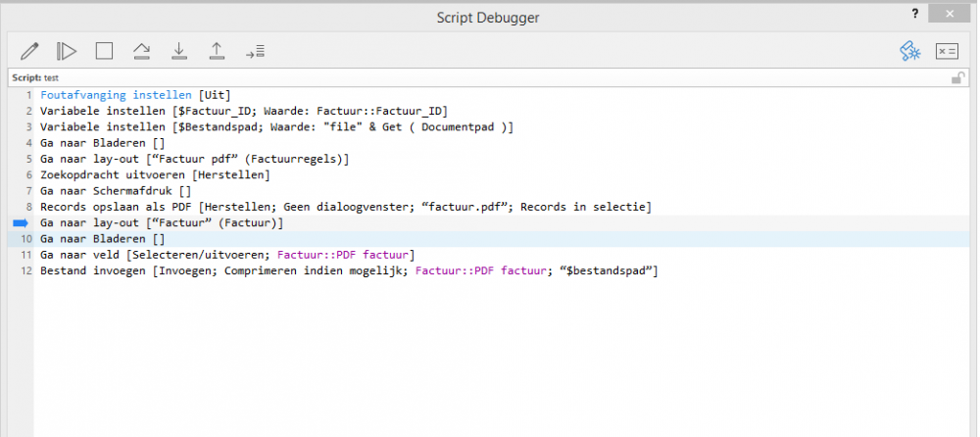Image resolution: width=980 pixels, height=437 pixels.
Task: Select line 8 Records opslaan als PDF
Action: pyautogui.click(x=346, y=207)
